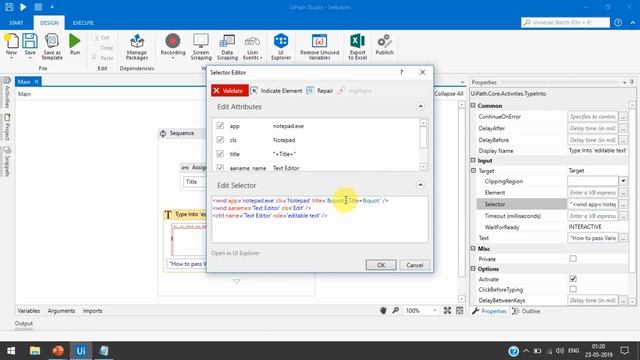Open Manage Packages

click(x=137, y=47)
